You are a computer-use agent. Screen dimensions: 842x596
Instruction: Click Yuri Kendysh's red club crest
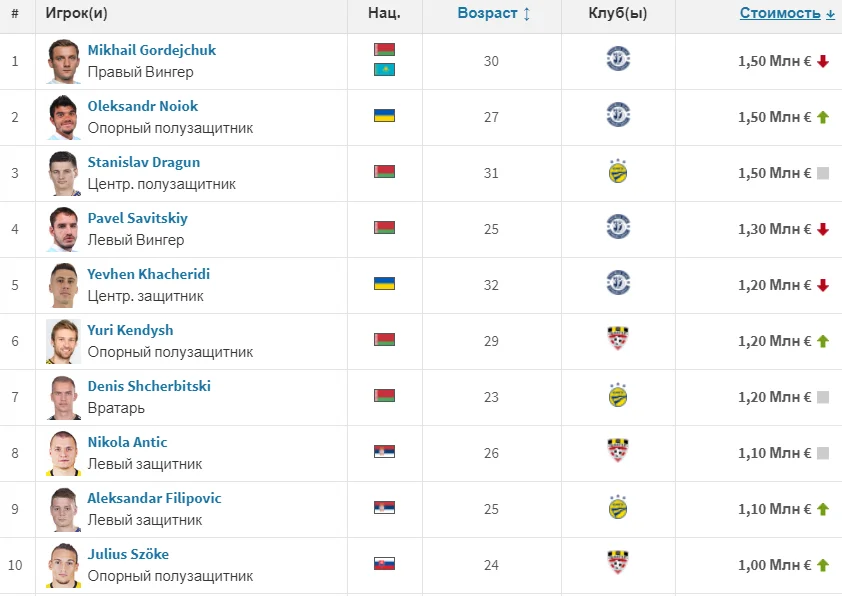pos(618,340)
